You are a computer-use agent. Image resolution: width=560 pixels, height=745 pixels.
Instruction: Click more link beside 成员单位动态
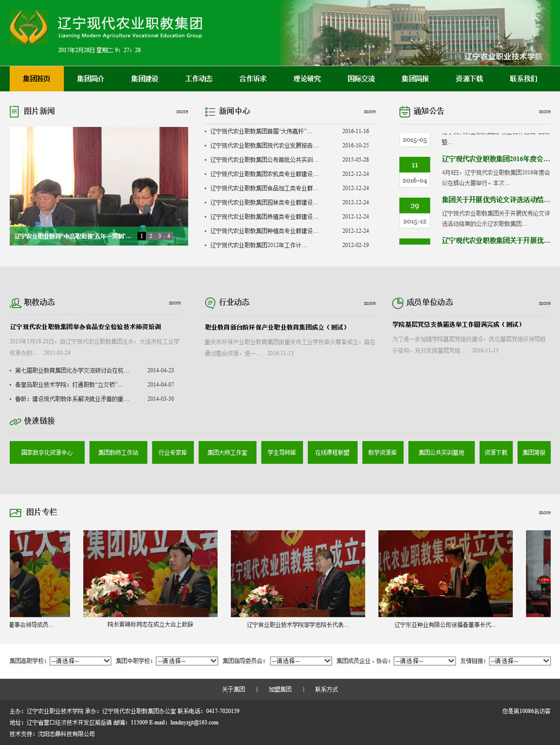[545, 303]
